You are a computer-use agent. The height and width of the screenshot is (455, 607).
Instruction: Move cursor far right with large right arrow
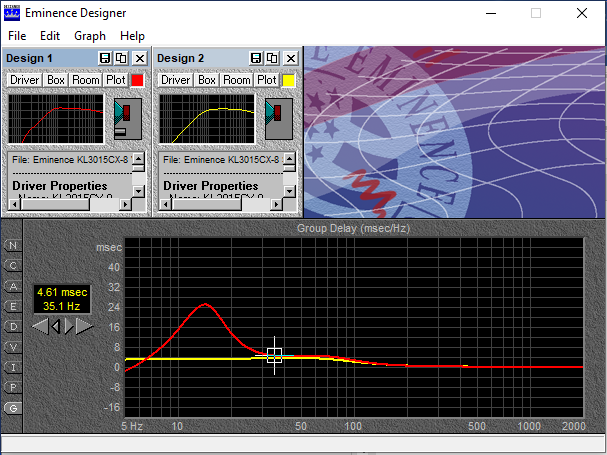[x=84, y=326]
